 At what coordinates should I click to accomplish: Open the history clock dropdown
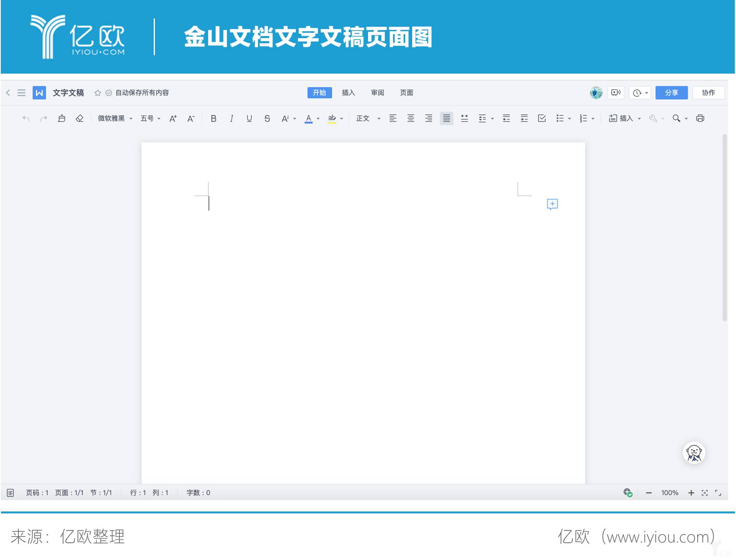point(640,93)
